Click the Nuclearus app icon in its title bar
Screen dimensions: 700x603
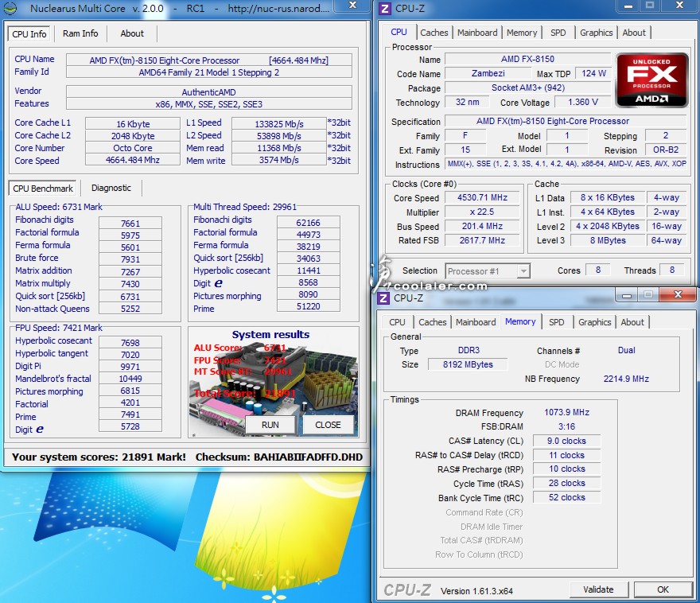(10, 8)
